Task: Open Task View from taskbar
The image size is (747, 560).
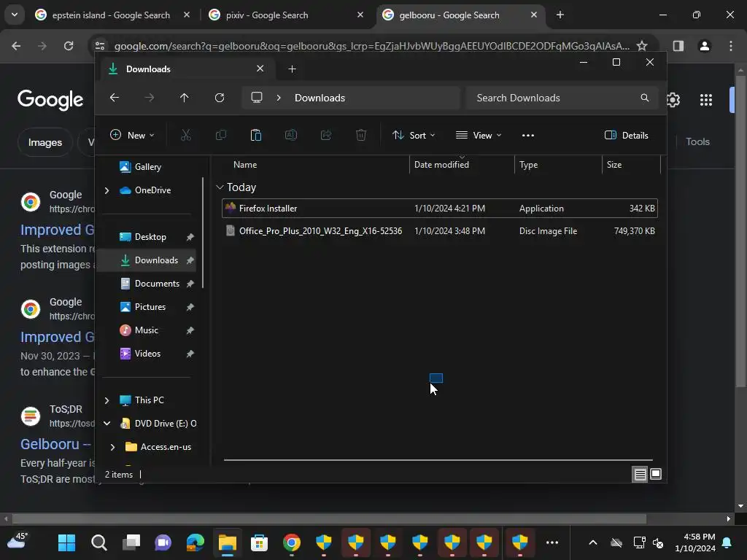Action: [x=131, y=542]
